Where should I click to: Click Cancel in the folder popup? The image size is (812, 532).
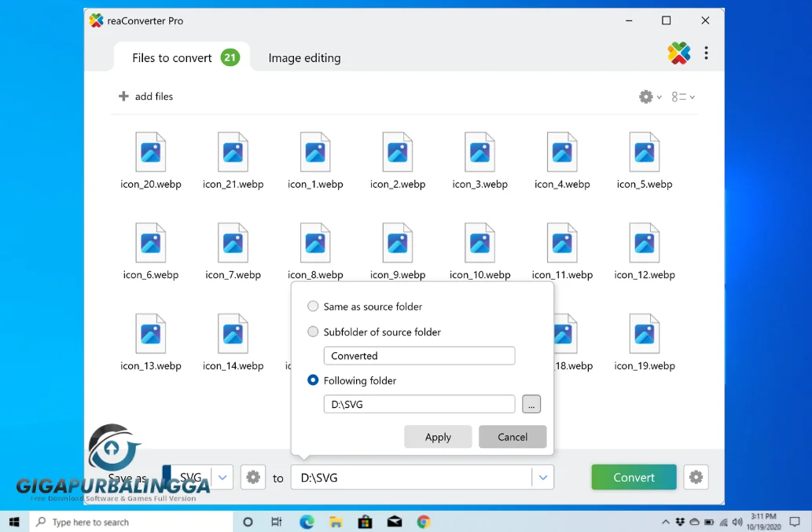click(x=513, y=437)
